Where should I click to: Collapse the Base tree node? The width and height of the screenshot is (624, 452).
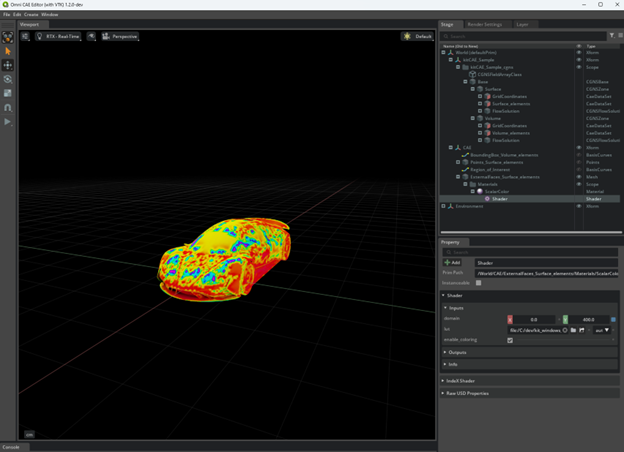coord(465,82)
